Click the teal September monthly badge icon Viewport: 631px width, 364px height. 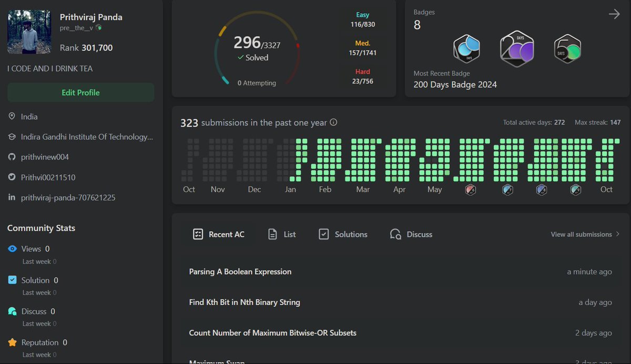[576, 190]
